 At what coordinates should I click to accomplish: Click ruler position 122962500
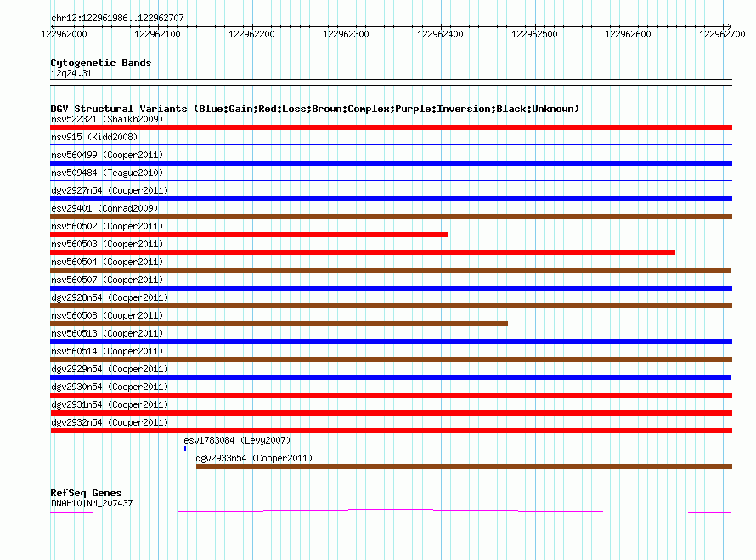[x=534, y=34]
